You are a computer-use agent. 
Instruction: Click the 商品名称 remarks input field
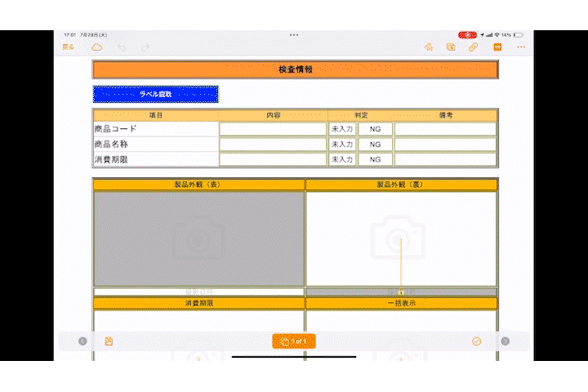[x=445, y=145]
